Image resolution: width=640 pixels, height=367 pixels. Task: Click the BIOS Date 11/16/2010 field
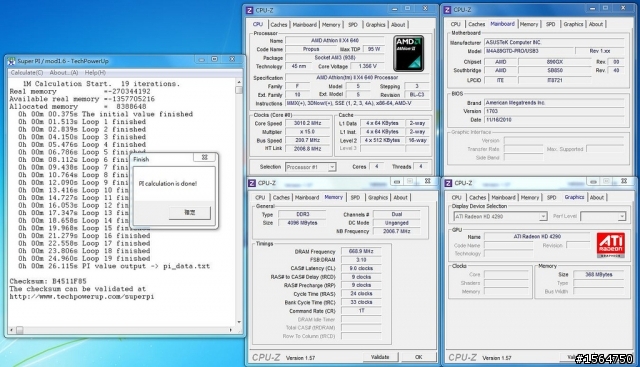[554, 120]
